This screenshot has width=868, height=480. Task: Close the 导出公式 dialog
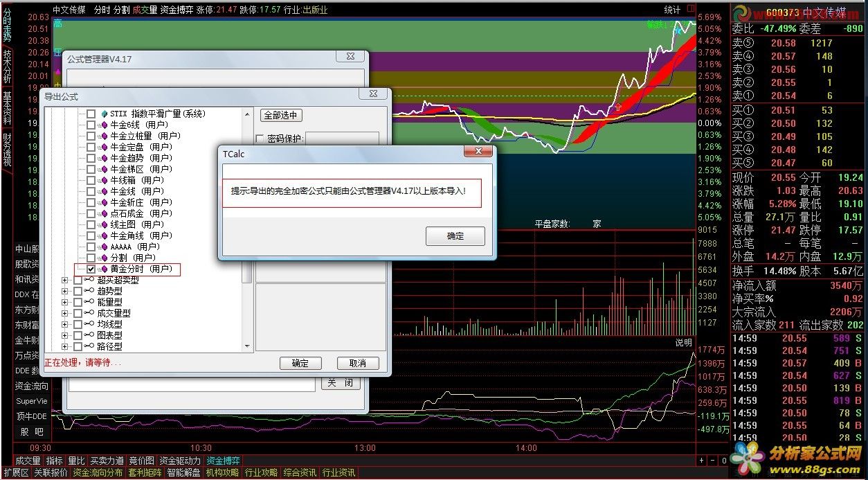click(373, 94)
